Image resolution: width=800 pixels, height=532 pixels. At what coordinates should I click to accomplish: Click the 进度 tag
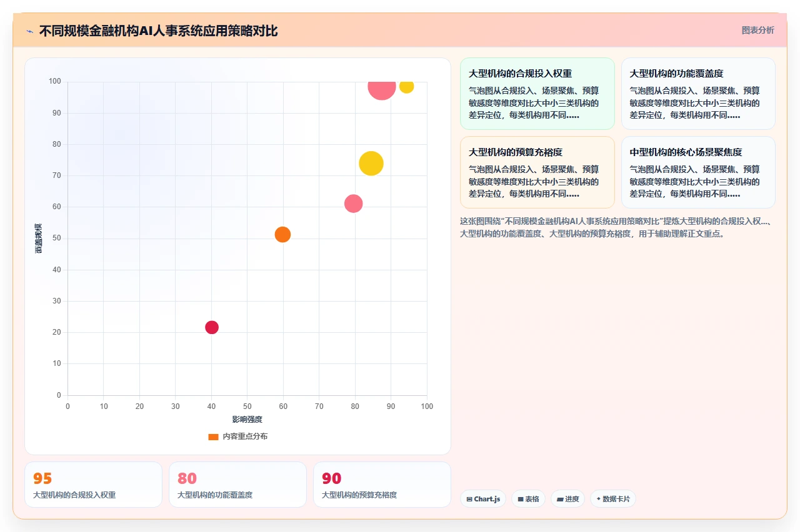[x=567, y=499]
